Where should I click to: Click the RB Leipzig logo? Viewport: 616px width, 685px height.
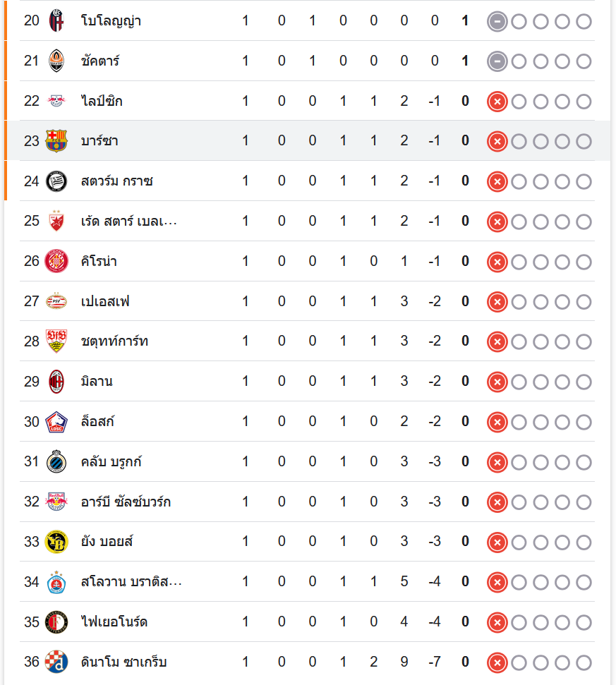coord(56,101)
